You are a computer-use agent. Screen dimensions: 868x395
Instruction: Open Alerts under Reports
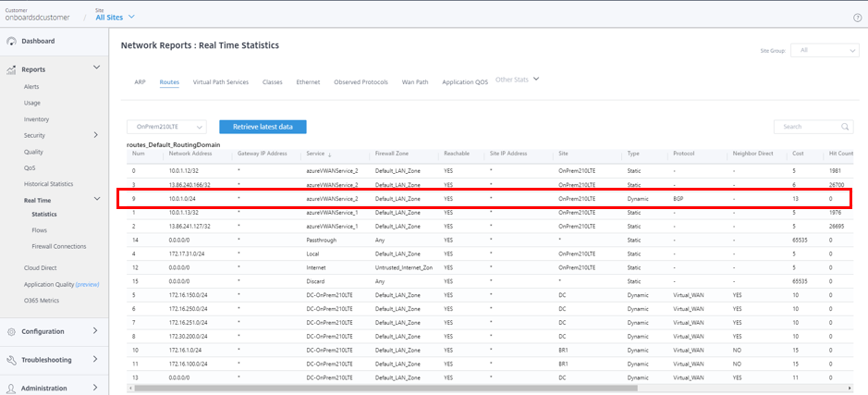(x=31, y=87)
